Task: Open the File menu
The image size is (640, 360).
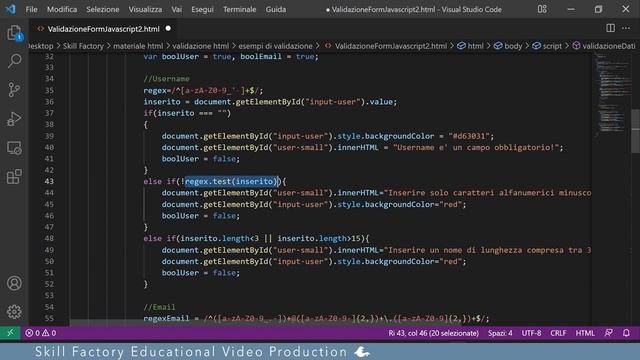Action: pyautogui.click(x=31, y=9)
